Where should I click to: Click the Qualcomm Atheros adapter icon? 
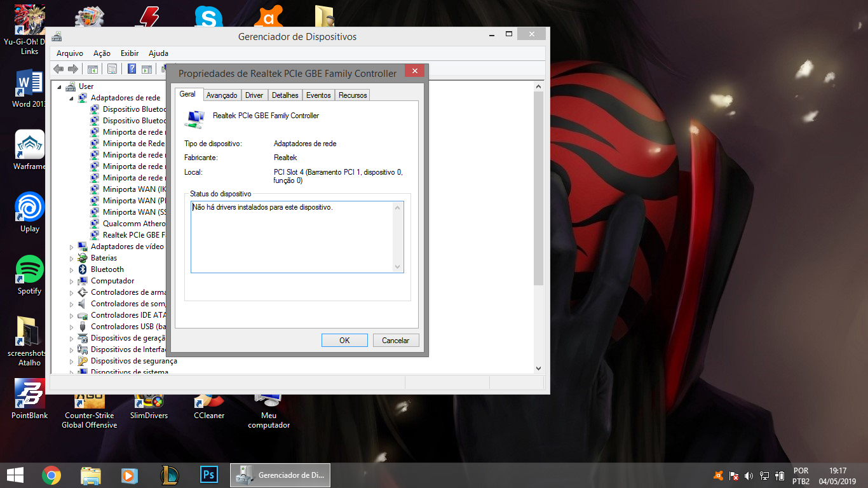click(x=95, y=224)
